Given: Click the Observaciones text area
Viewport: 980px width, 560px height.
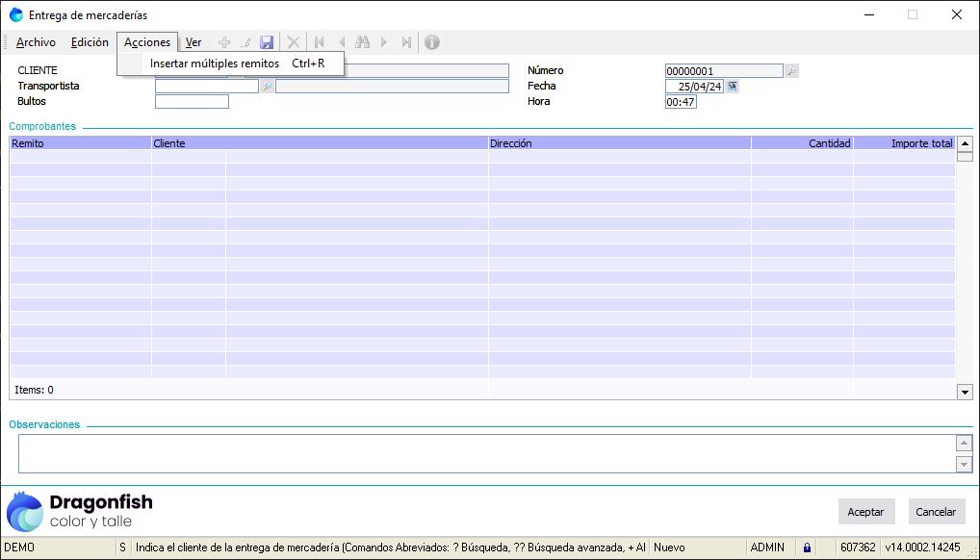Looking at the screenshot, I should (x=487, y=454).
